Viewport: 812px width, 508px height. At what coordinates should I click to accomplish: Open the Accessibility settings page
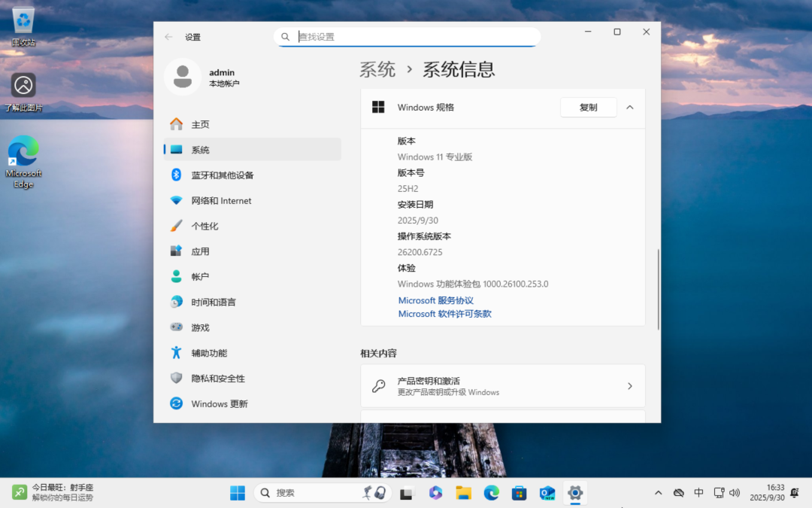(x=208, y=353)
